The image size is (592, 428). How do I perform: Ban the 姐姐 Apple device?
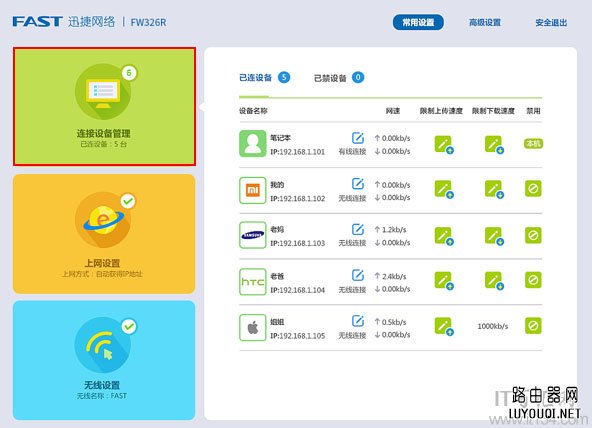point(533,325)
